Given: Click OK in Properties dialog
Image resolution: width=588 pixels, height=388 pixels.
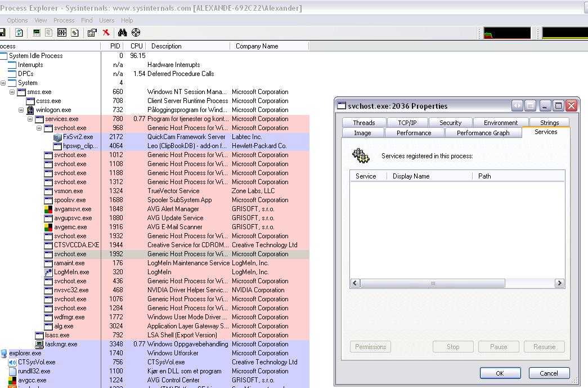Looking at the screenshot, I should tap(500, 373).
